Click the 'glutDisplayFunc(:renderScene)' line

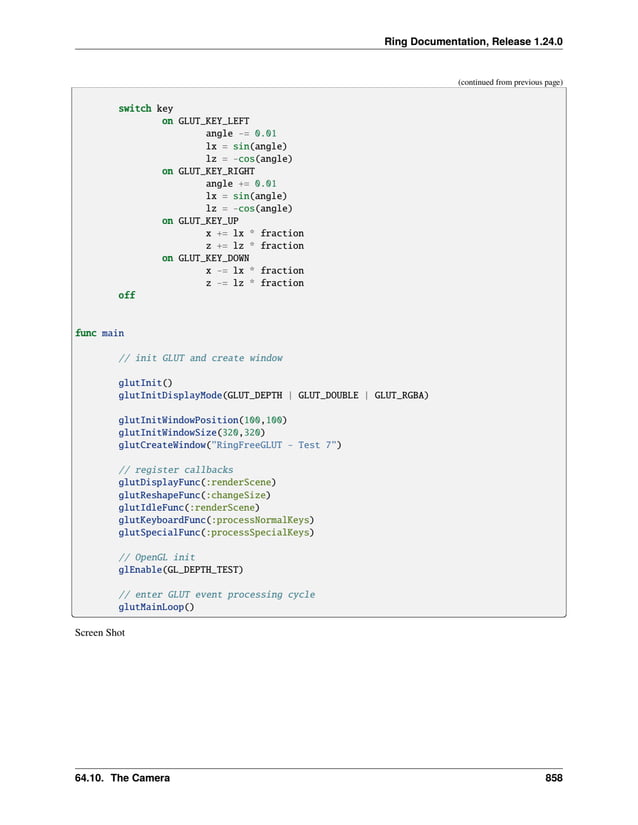pos(197,482)
